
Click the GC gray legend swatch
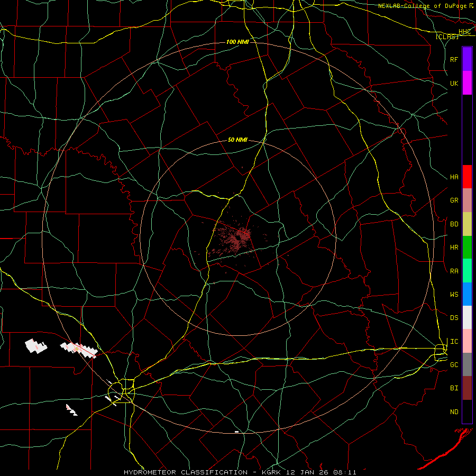(467, 364)
